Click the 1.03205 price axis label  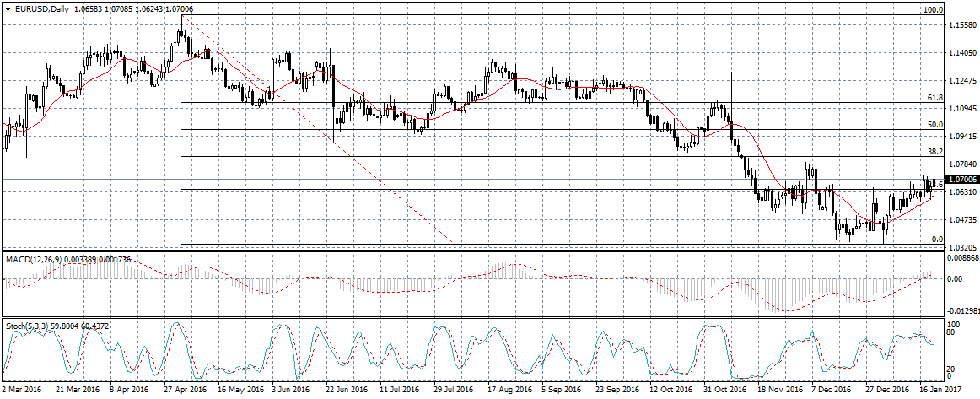(x=961, y=247)
